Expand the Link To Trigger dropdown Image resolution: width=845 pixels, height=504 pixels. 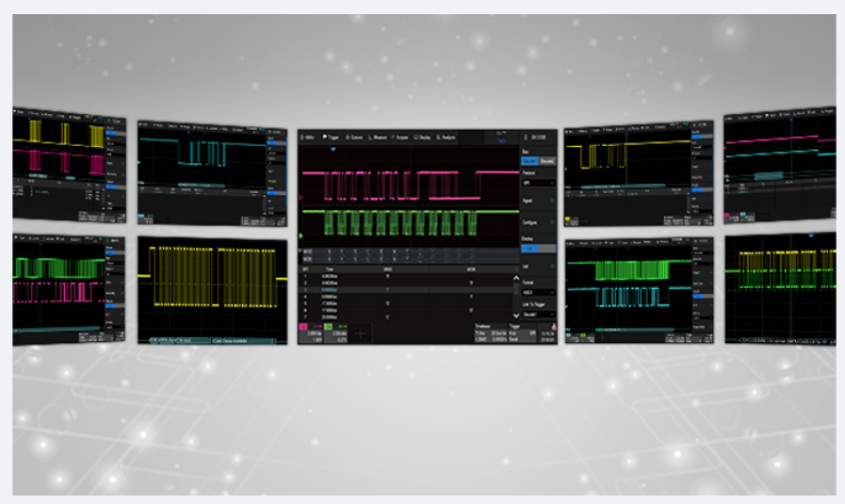(537, 315)
